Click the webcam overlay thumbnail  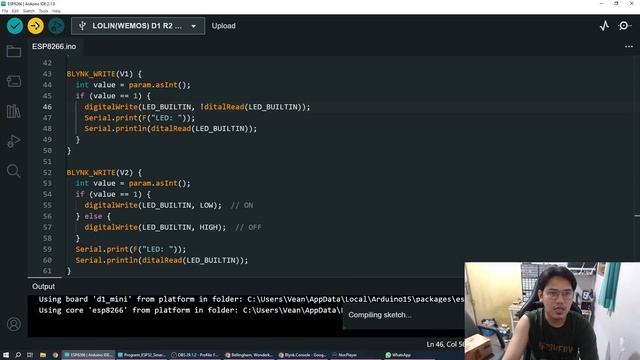point(552,311)
